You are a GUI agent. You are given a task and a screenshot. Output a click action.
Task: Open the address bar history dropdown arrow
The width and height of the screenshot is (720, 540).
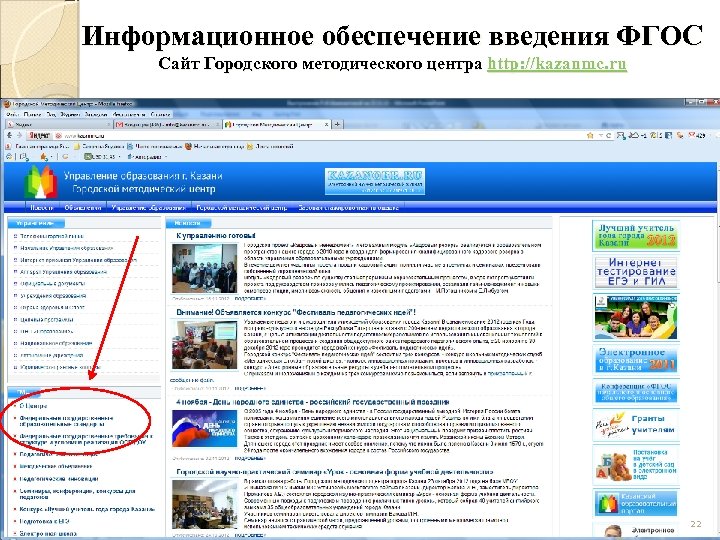pos(600,135)
